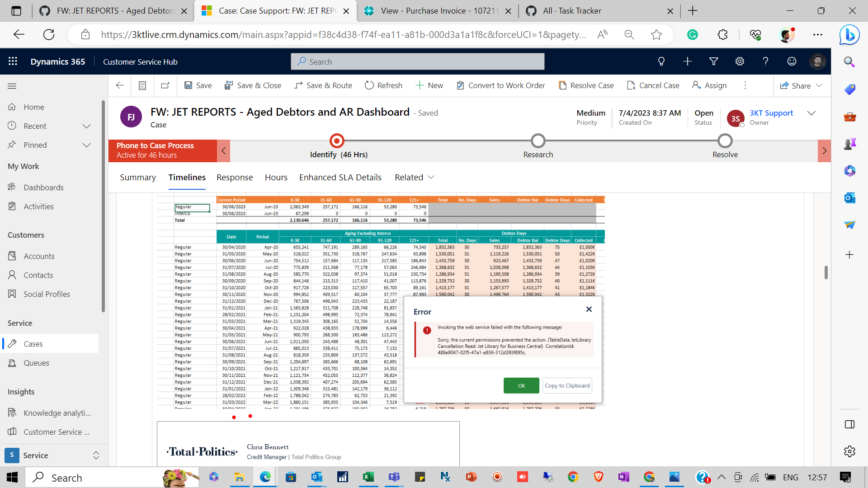Collapse the site map with the hamburger toggle
Screen dimensions: 868x488
click(12, 86)
